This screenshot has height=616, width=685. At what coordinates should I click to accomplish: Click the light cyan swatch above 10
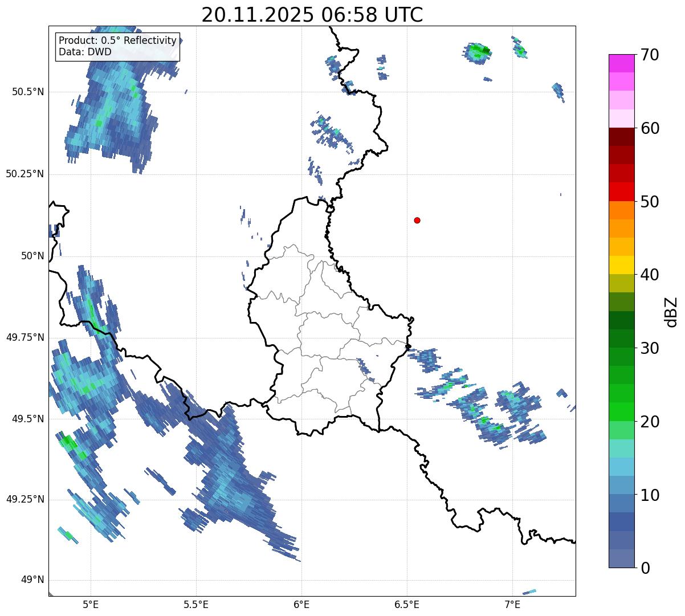621,467
